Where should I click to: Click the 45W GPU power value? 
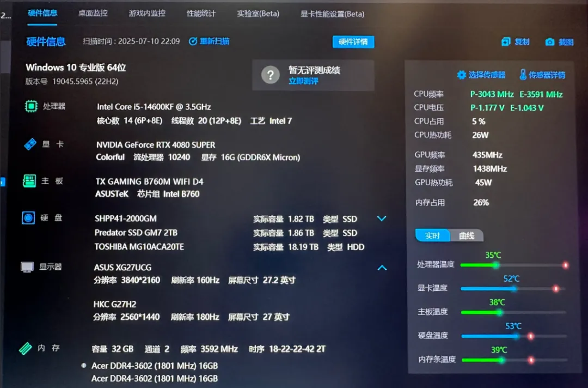[483, 183]
